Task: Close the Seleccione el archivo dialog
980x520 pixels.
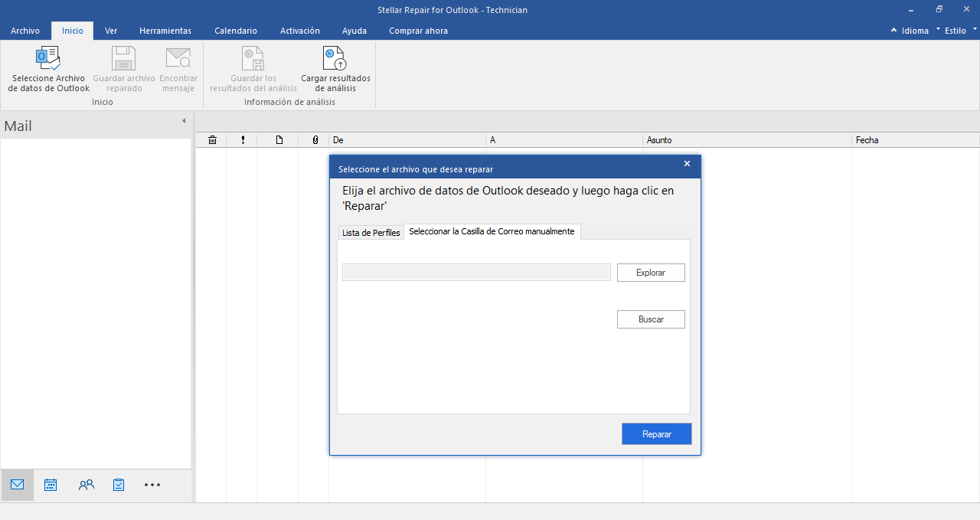Action: point(687,164)
